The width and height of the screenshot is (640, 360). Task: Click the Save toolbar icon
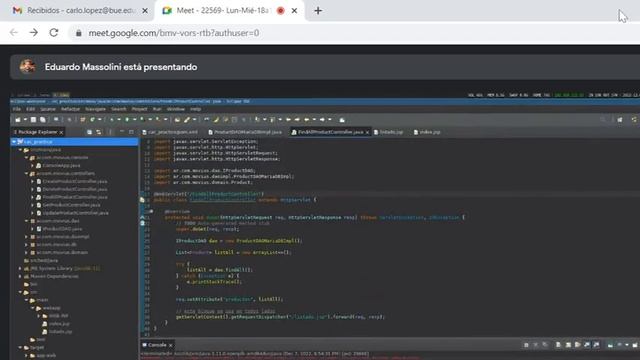point(33,120)
